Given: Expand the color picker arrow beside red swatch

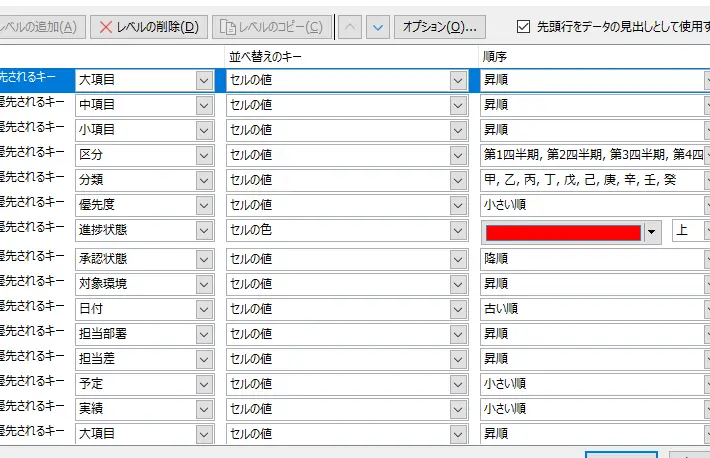Looking at the screenshot, I should point(652,232).
